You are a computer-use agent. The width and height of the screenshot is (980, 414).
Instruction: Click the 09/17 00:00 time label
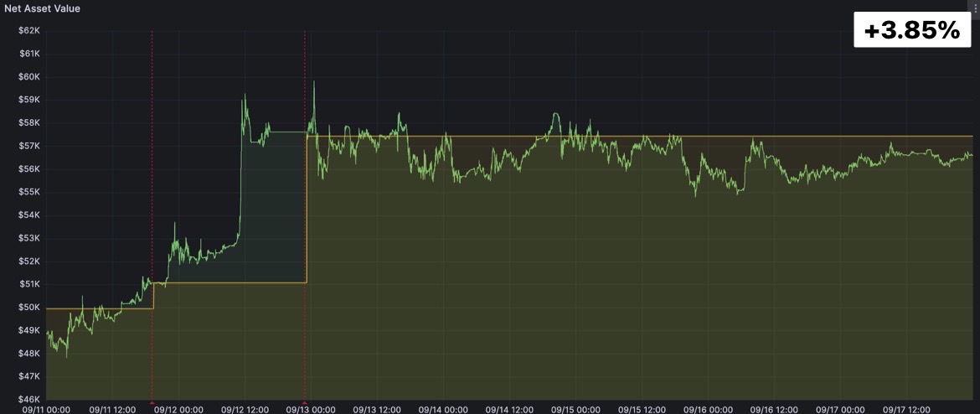(840, 410)
